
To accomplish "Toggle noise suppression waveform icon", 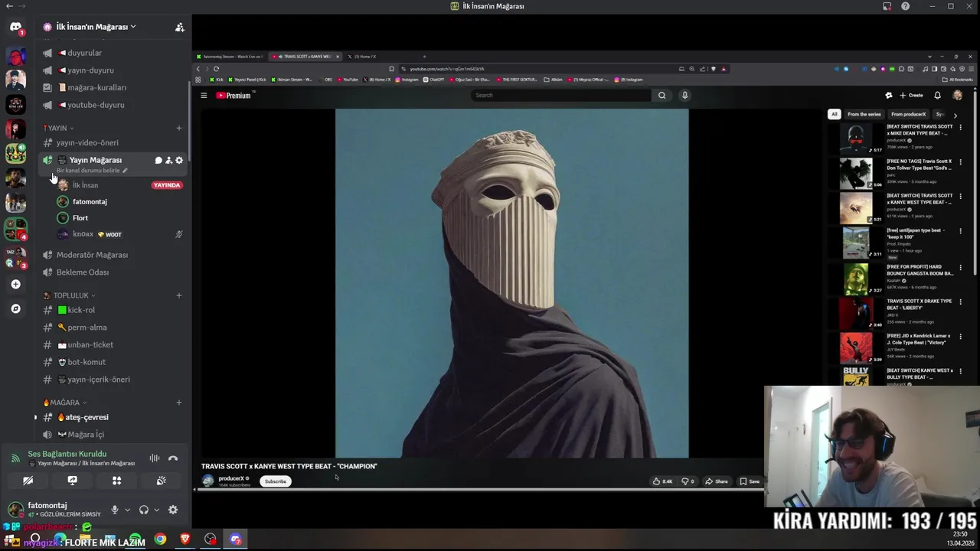I will (x=155, y=458).
